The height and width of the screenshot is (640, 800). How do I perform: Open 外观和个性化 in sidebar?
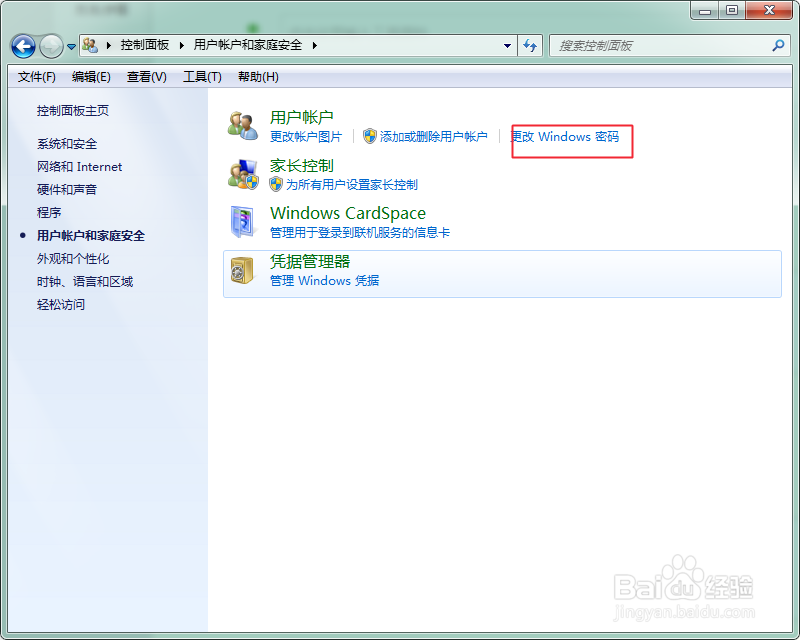(x=73, y=259)
